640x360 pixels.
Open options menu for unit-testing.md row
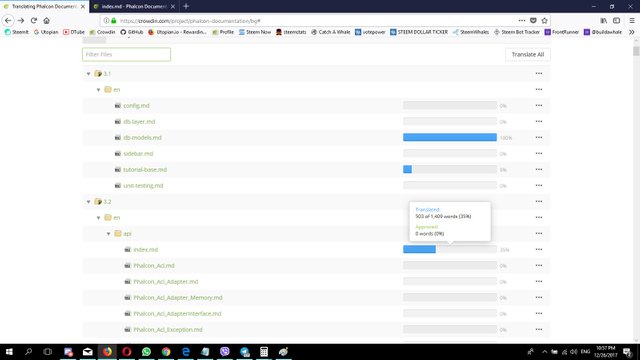point(539,185)
